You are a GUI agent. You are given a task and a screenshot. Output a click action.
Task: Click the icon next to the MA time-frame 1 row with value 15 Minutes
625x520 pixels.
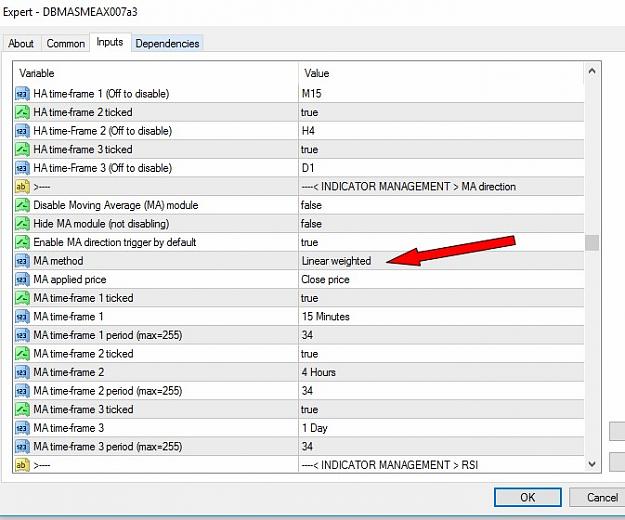click(22, 317)
